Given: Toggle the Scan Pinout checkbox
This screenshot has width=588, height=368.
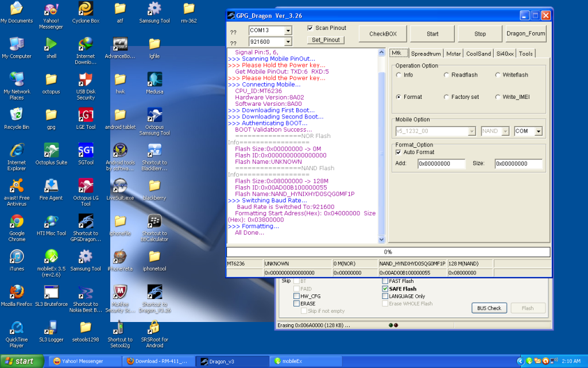Looking at the screenshot, I should (310, 28).
